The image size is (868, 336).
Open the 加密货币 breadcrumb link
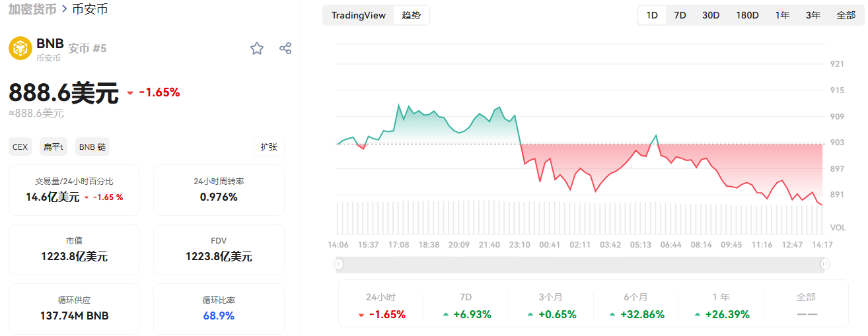pyautogui.click(x=32, y=9)
